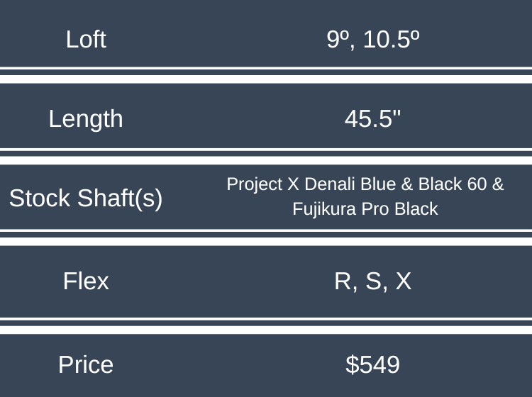Select the S flex value
Screen dimensions: 532x397
(373, 281)
